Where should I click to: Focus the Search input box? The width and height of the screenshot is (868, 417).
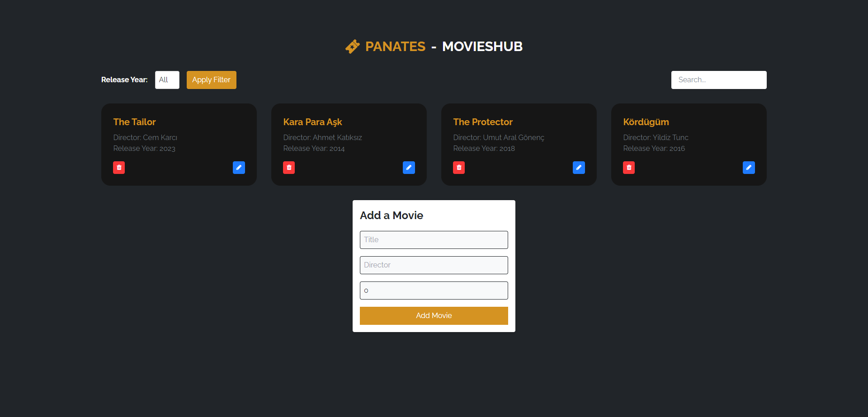pos(719,80)
